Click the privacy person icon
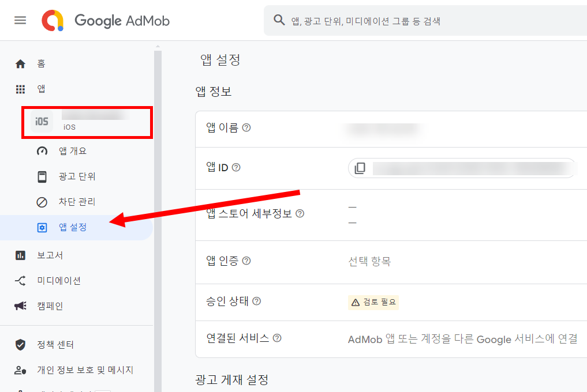 pyautogui.click(x=20, y=370)
